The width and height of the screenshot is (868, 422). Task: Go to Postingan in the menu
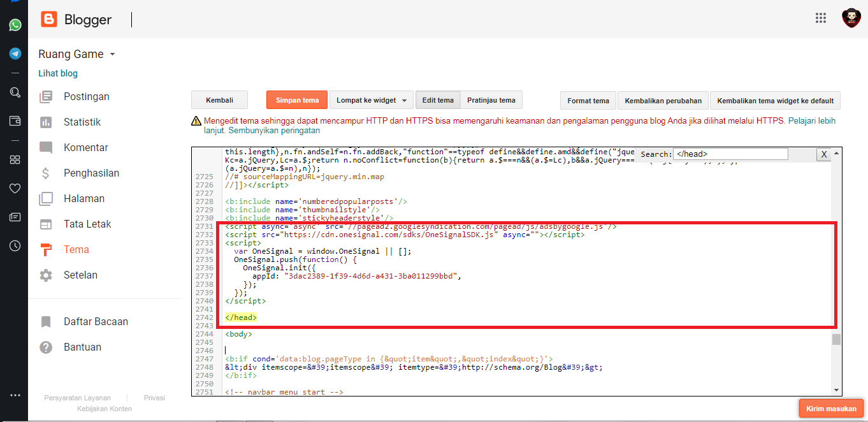(86, 97)
